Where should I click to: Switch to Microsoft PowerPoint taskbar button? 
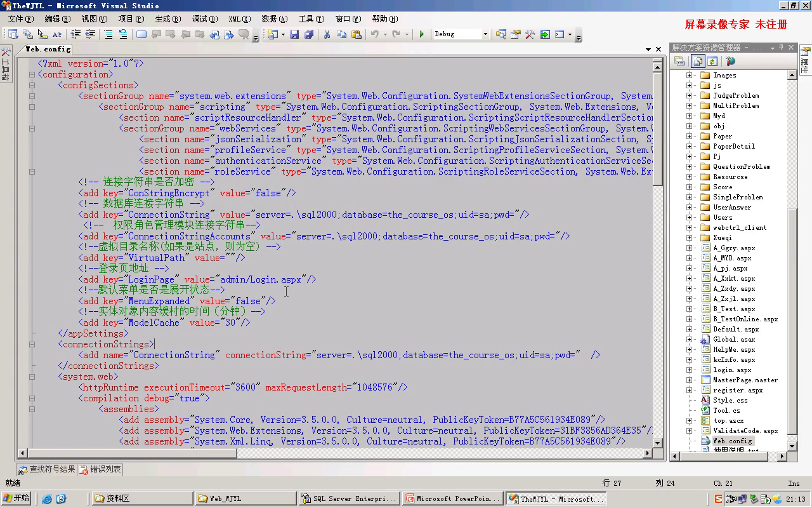click(x=452, y=498)
